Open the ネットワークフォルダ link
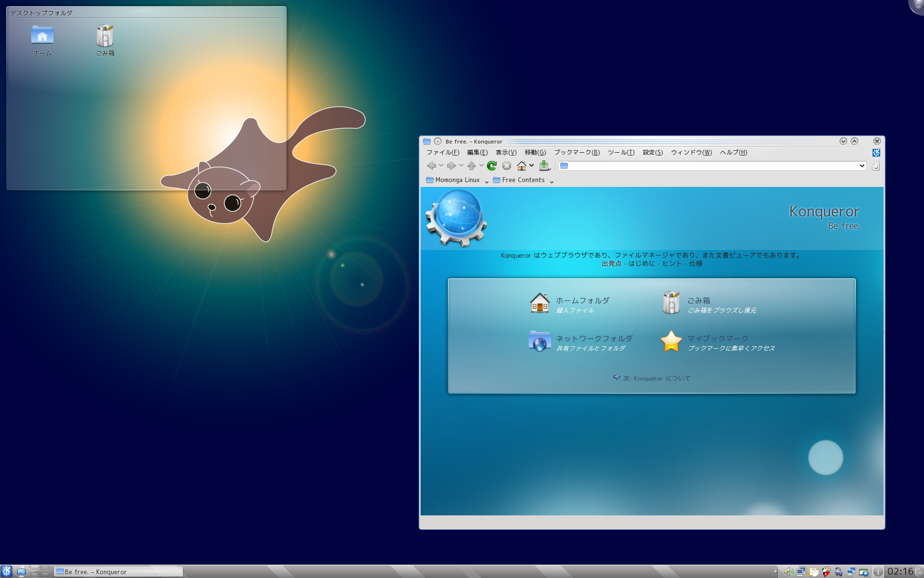This screenshot has height=578, width=924. [x=594, y=339]
